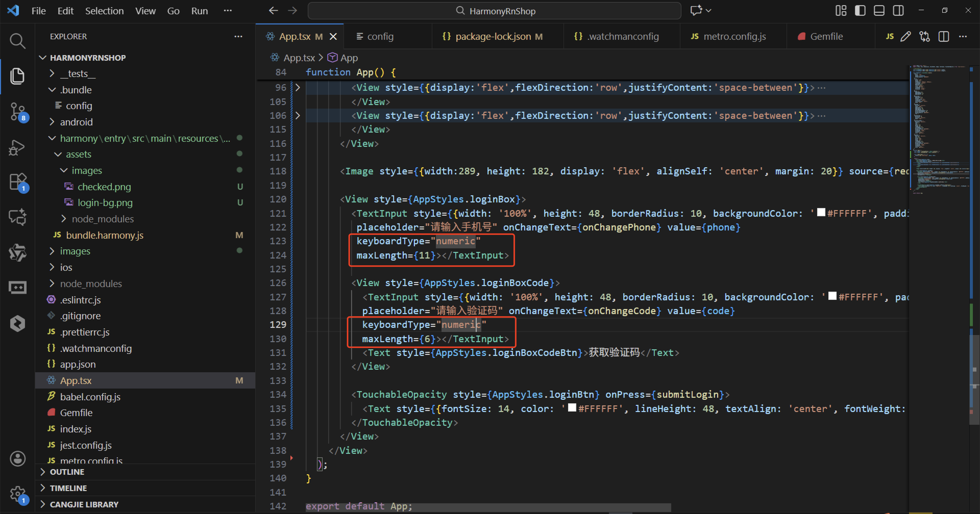Open bundle.harmony.js in explorer

[105, 235]
